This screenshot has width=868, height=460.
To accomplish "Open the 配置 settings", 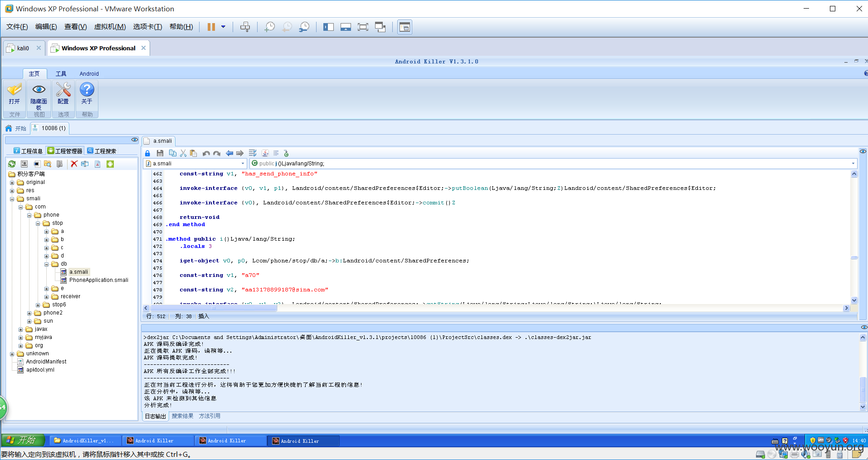I will coord(63,94).
